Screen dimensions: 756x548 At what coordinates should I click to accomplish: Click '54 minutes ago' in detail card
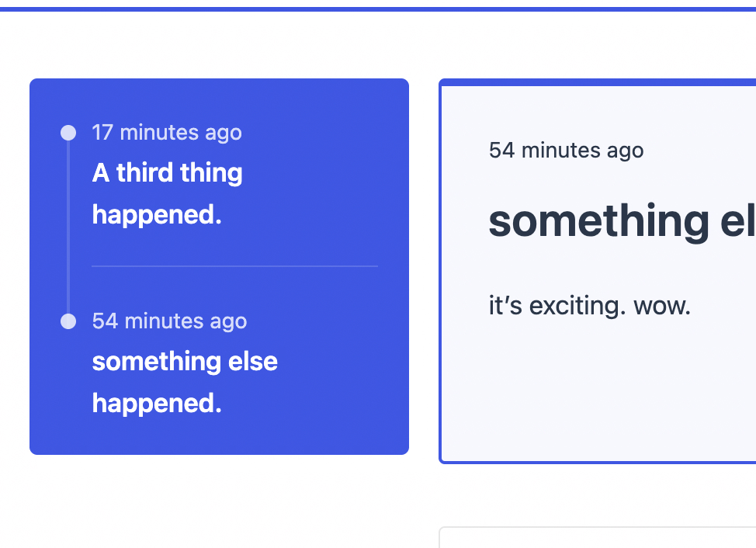566,151
